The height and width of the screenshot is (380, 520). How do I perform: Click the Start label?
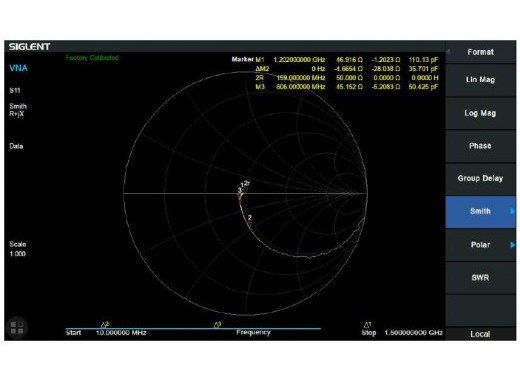coord(73,333)
